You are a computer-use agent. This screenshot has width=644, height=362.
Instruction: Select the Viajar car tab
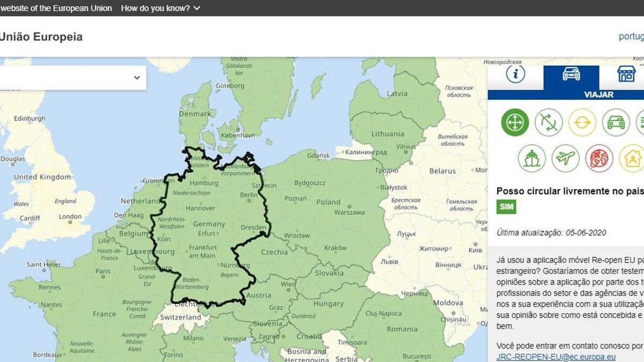(x=571, y=78)
